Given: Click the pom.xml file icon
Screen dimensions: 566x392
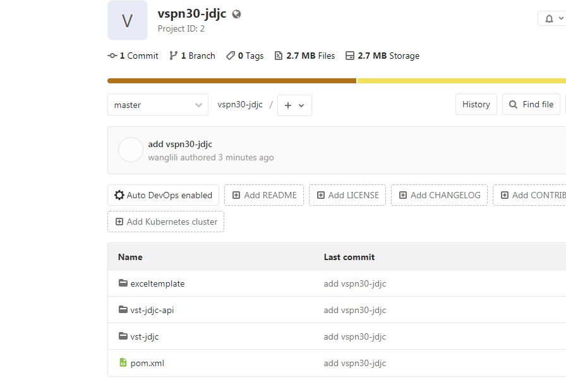Looking at the screenshot, I should (123, 363).
